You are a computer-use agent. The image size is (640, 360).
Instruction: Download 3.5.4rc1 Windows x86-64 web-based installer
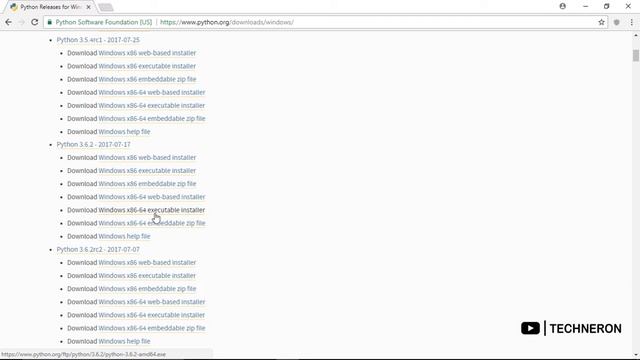point(152,92)
